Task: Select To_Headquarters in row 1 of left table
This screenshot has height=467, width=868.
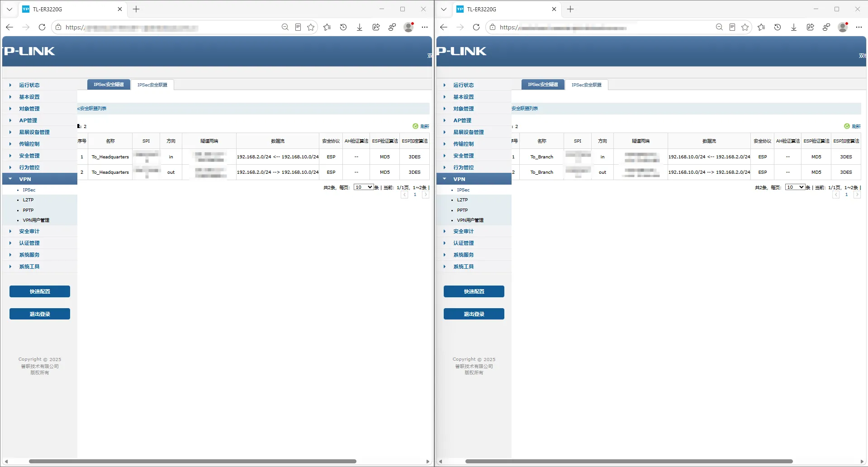Action: pyautogui.click(x=110, y=157)
